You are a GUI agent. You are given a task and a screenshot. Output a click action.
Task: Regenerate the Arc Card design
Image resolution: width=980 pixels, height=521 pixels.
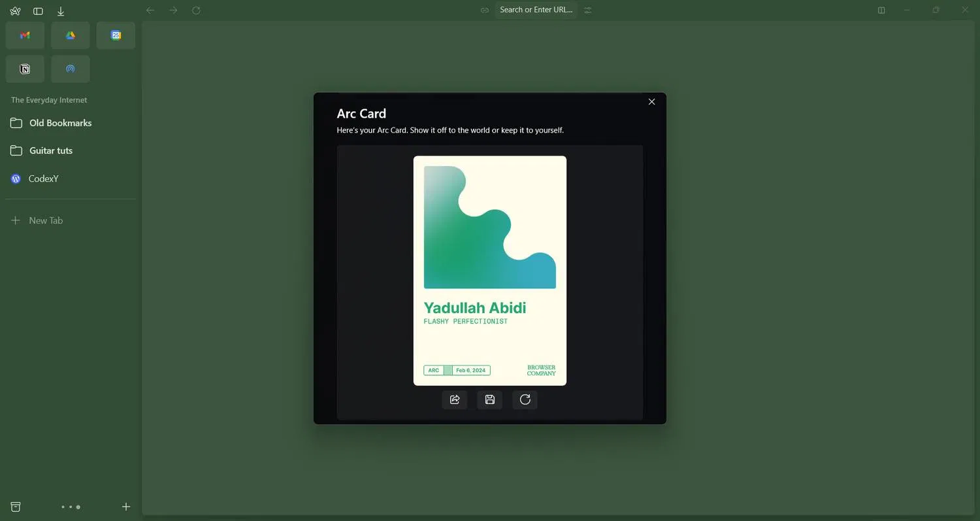525,399
